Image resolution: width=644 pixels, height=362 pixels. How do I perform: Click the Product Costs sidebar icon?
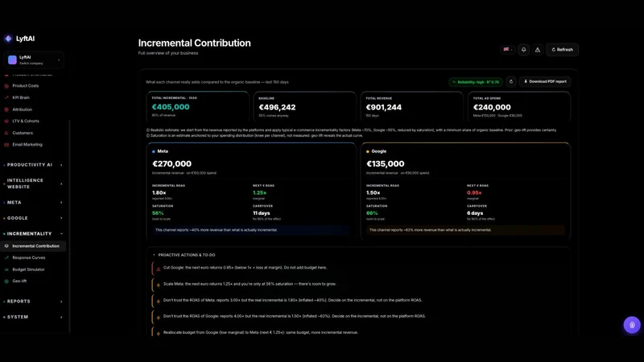6,86
